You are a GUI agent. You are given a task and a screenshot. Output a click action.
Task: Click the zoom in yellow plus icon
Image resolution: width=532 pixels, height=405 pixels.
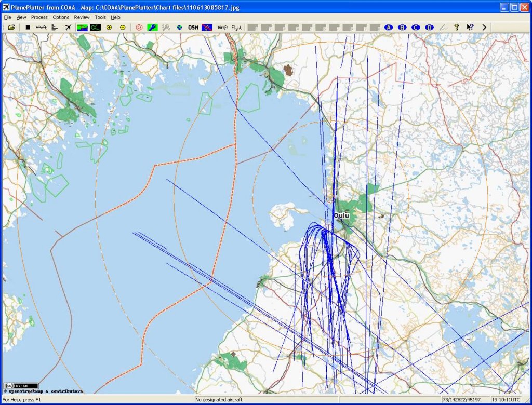pos(109,28)
